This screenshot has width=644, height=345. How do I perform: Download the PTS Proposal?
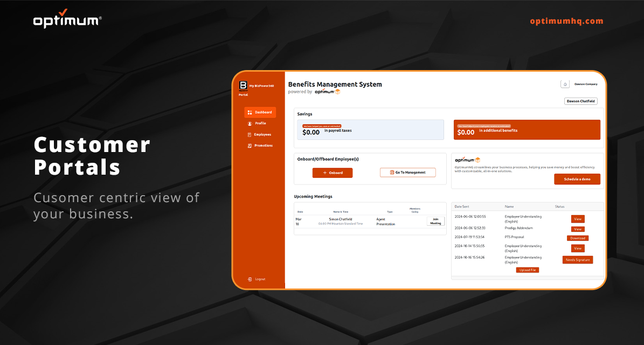pos(578,238)
